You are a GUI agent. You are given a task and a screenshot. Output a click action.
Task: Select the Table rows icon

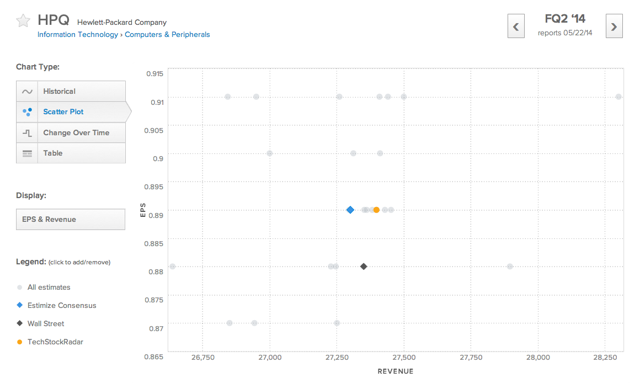click(27, 154)
